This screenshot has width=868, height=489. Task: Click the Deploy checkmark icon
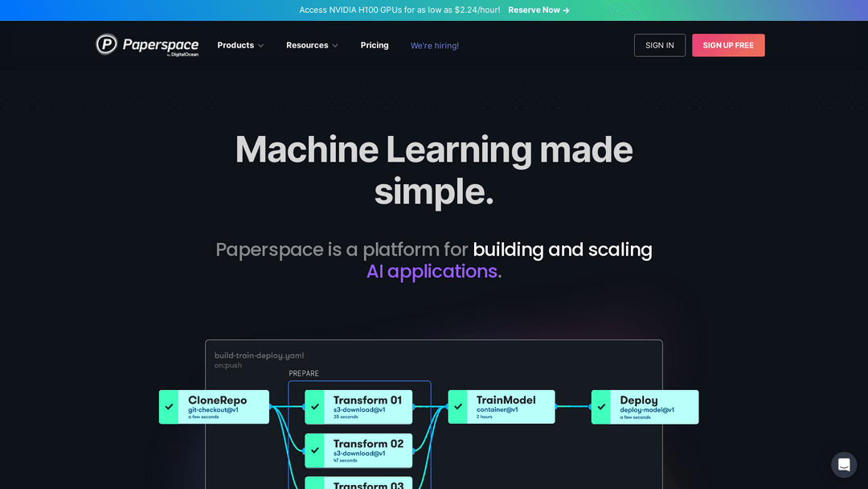[601, 407]
